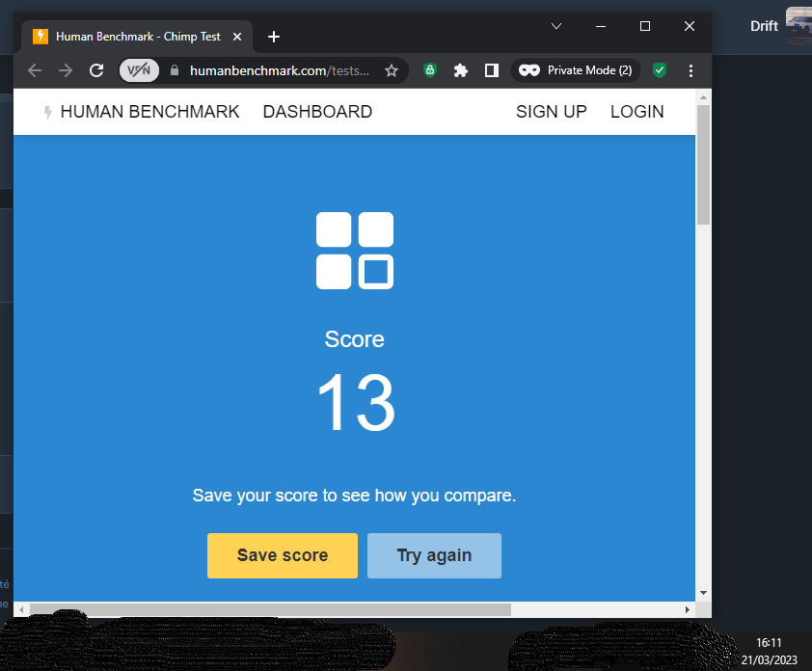The height and width of the screenshot is (671, 812).
Task: Reload the Chimp Test page
Action: (96, 70)
